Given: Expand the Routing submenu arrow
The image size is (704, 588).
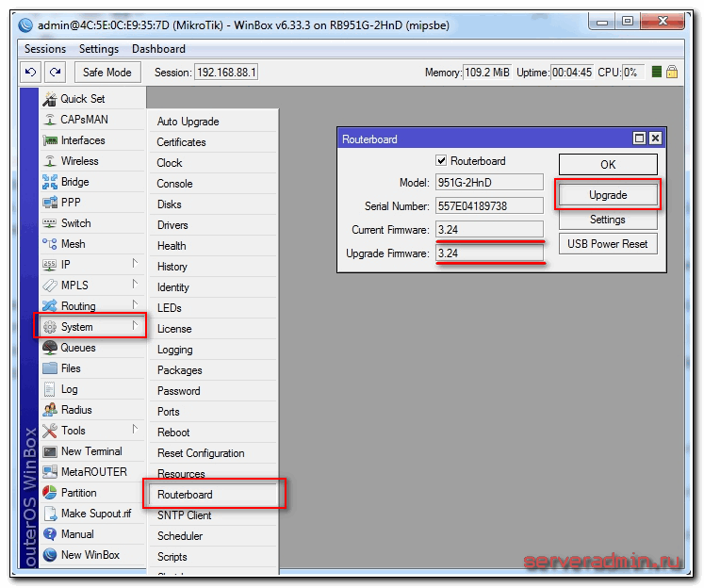Looking at the screenshot, I should pyautogui.click(x=135, y=305).
